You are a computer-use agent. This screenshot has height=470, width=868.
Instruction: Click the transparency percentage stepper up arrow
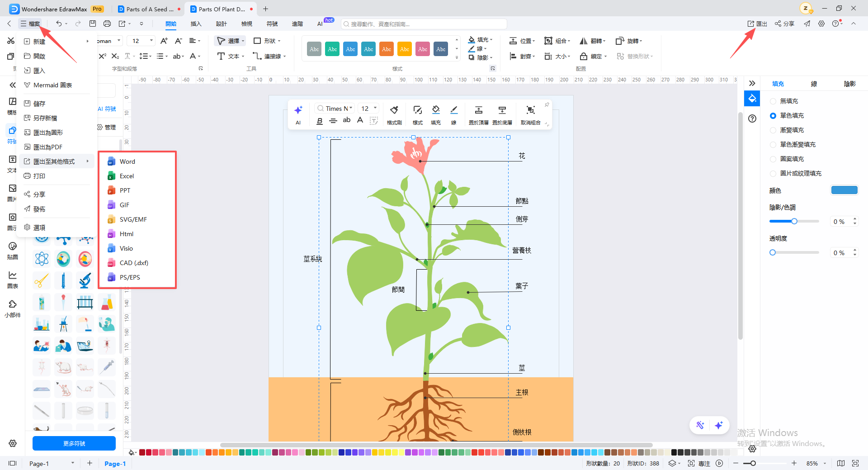[x=854, y=250]
